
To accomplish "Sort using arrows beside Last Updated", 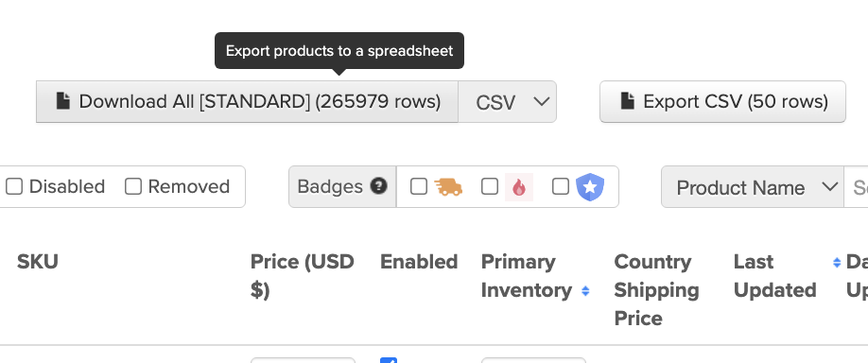I will (x=837, y=263).
